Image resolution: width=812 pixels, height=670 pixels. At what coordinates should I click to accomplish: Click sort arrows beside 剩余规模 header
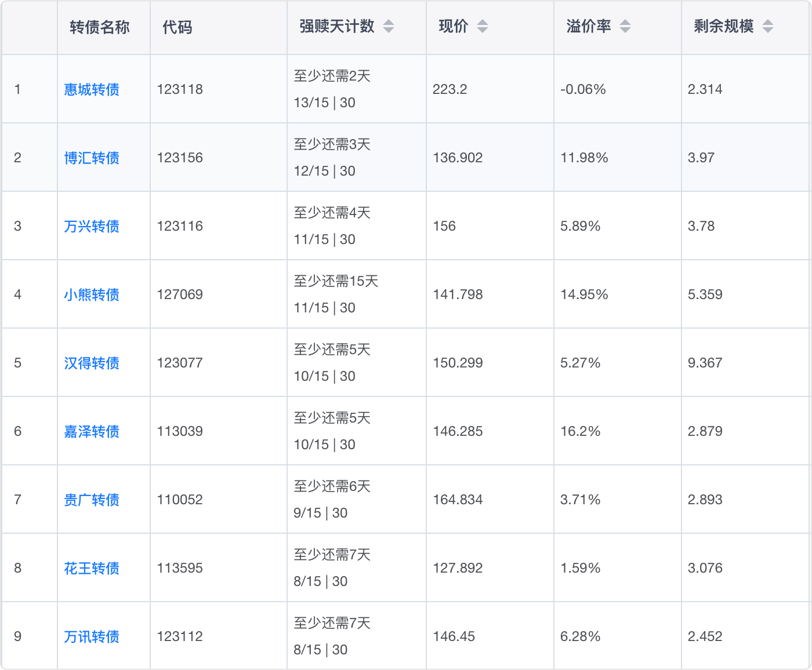tap(767, 26)
